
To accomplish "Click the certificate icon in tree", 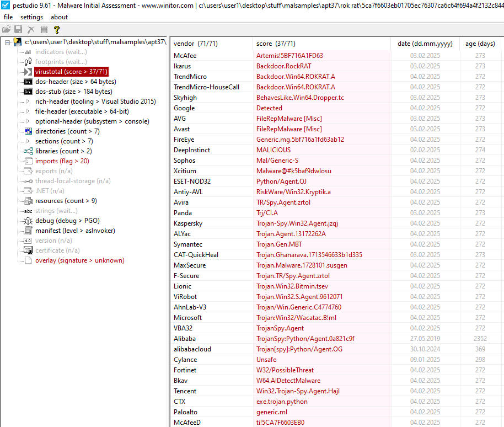I will 28,250.
